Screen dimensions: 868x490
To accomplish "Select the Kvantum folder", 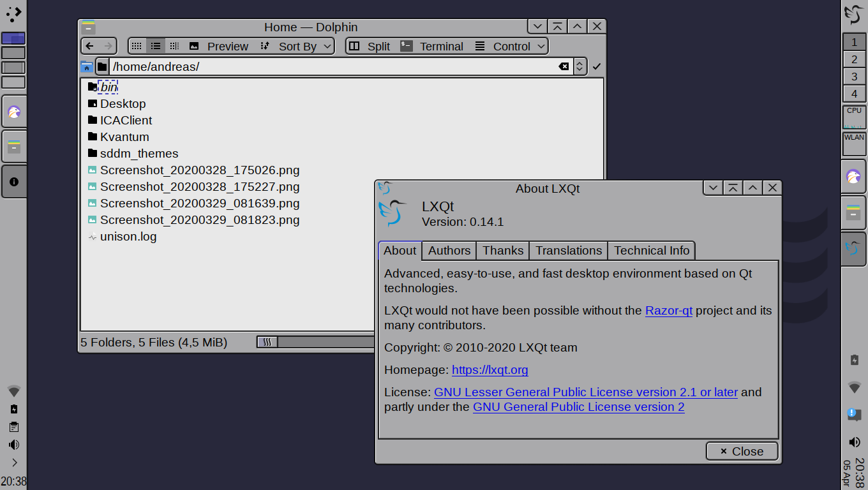I will [119, 137].
